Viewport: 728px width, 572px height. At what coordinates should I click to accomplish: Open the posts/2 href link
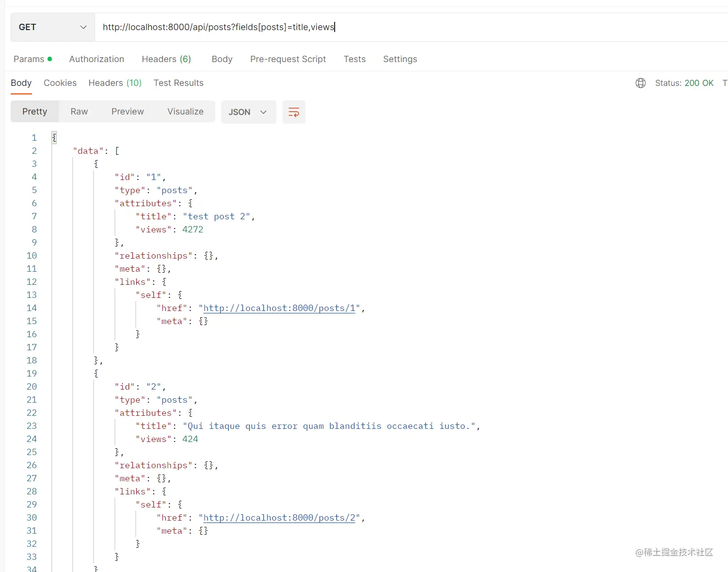279,518
